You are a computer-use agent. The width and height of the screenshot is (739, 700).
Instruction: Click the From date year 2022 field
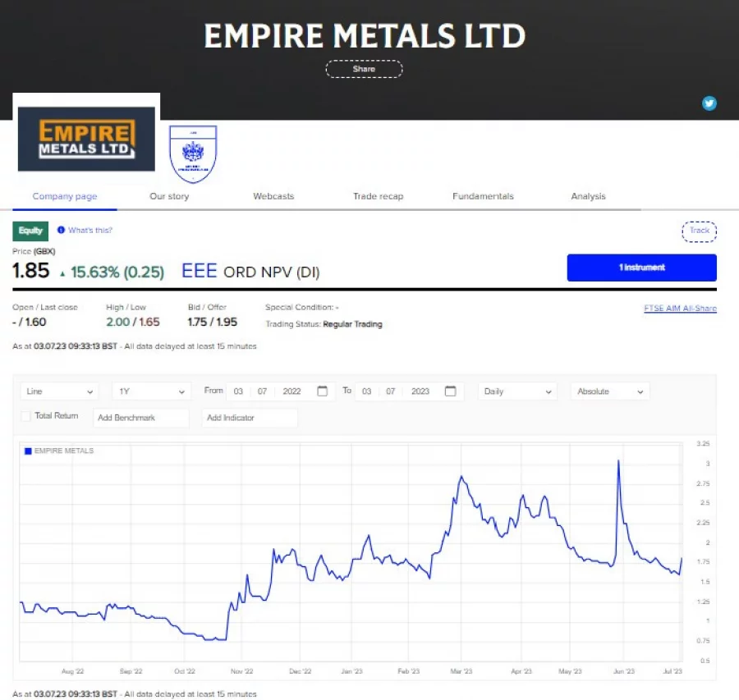click(x=291, y=391)
